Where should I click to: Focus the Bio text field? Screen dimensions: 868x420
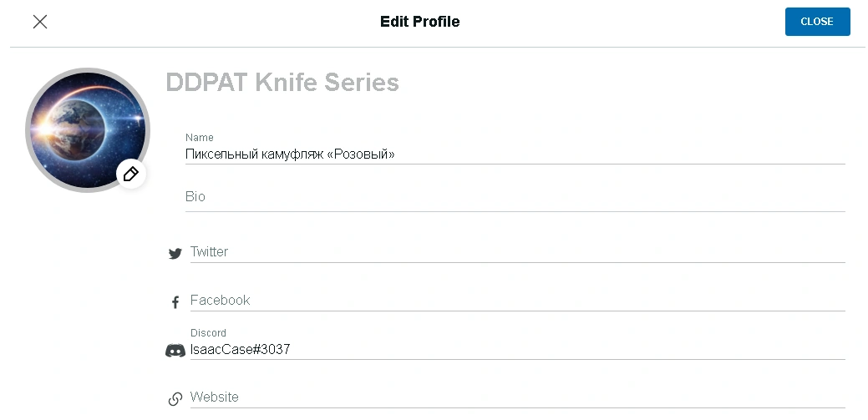point(515,198)
